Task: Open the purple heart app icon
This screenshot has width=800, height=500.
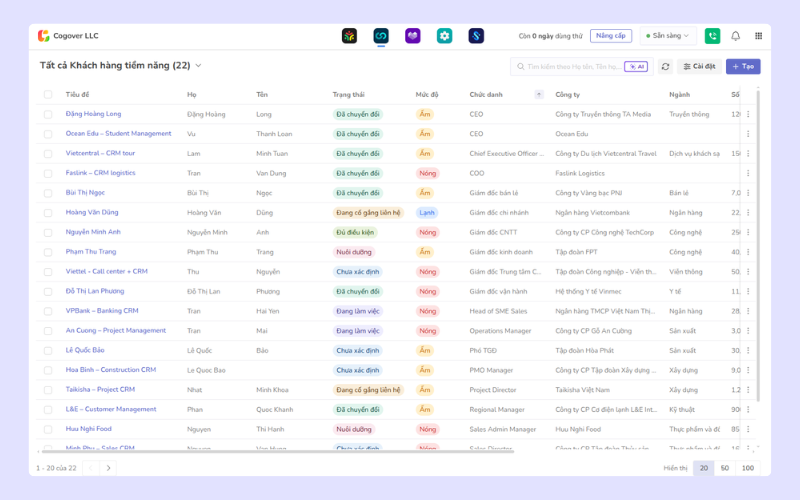Action: click(413, 36)
